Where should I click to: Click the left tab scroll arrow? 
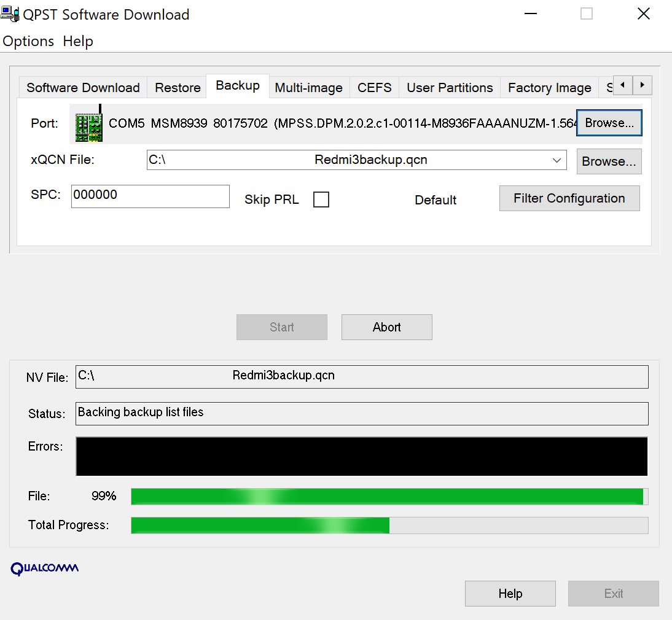point(623,85)
